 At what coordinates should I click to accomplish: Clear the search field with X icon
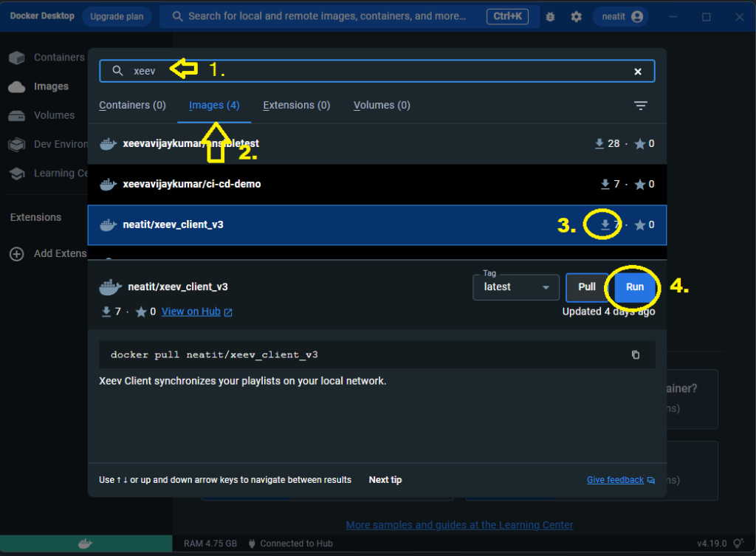coord(638,71)
